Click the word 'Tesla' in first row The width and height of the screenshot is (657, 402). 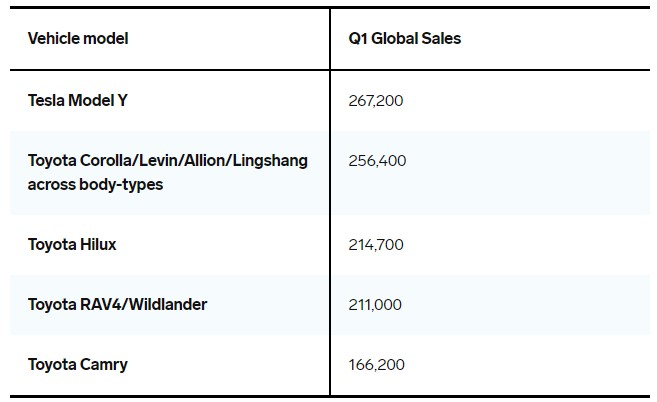coord(47,100)
